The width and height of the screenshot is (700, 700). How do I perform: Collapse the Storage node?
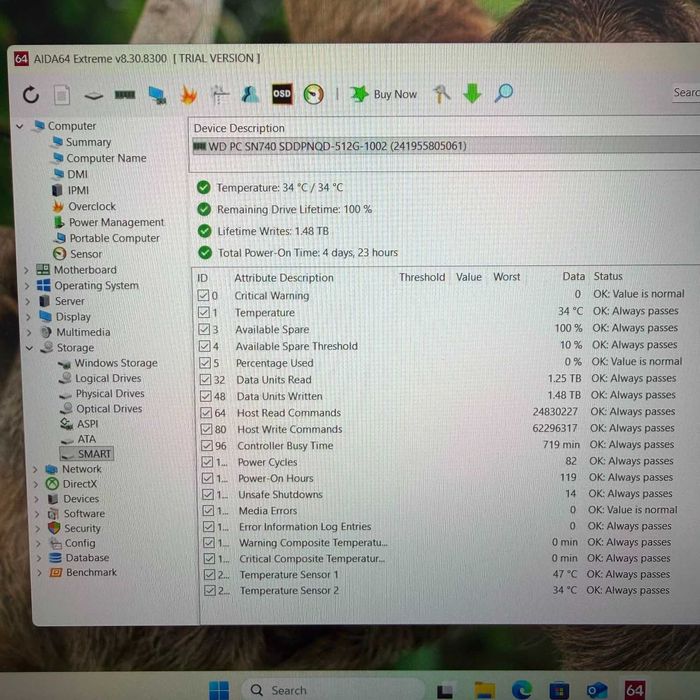(29, 348)
